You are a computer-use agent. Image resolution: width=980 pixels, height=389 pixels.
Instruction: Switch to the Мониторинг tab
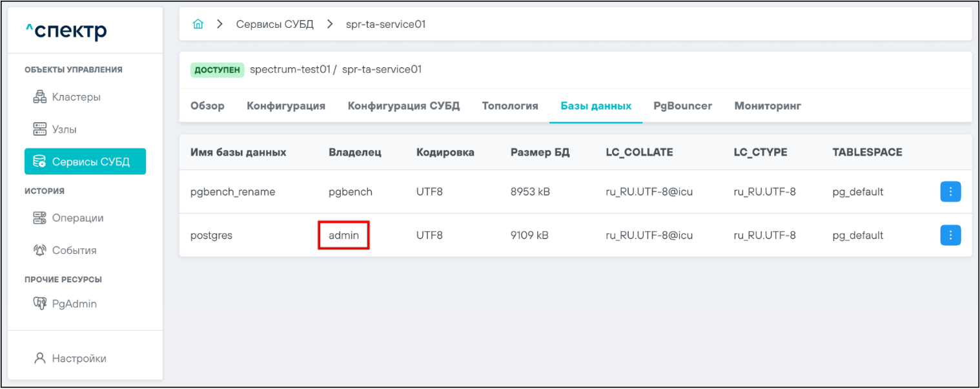pyautogui.click(x=768, y=106)
